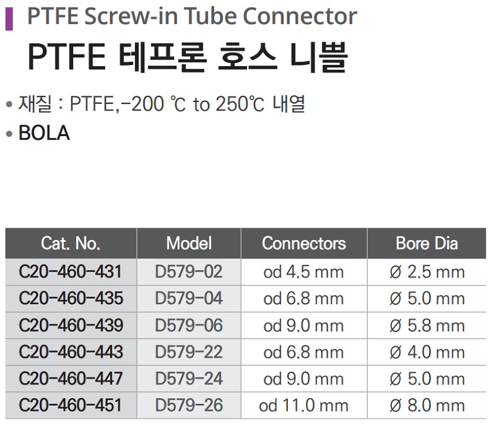Click model D579-02 cell

188,272
